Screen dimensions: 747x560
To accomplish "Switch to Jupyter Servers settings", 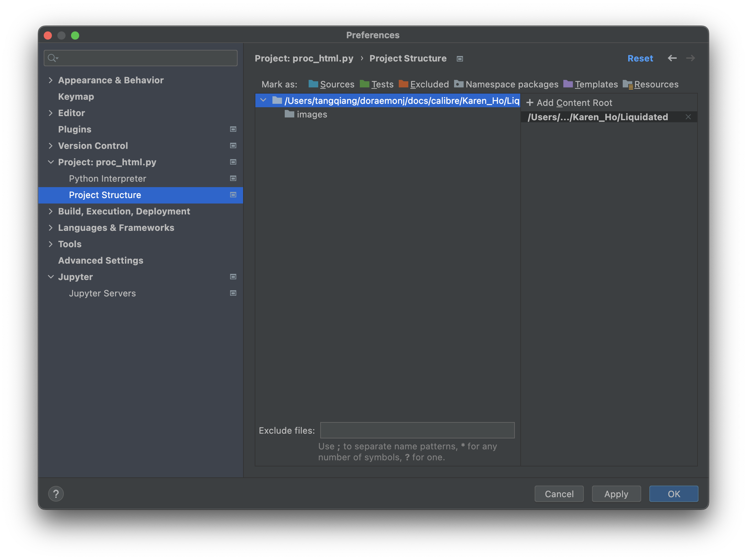I will coord(102,293).
